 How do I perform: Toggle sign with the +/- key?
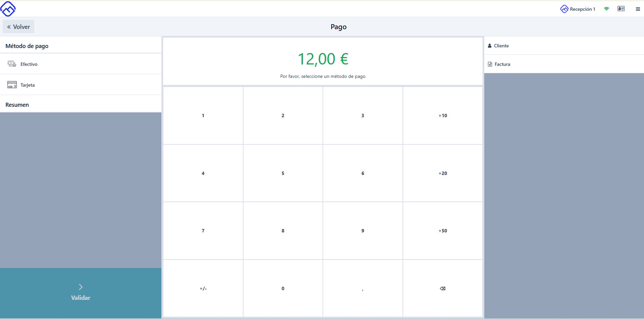203,288
